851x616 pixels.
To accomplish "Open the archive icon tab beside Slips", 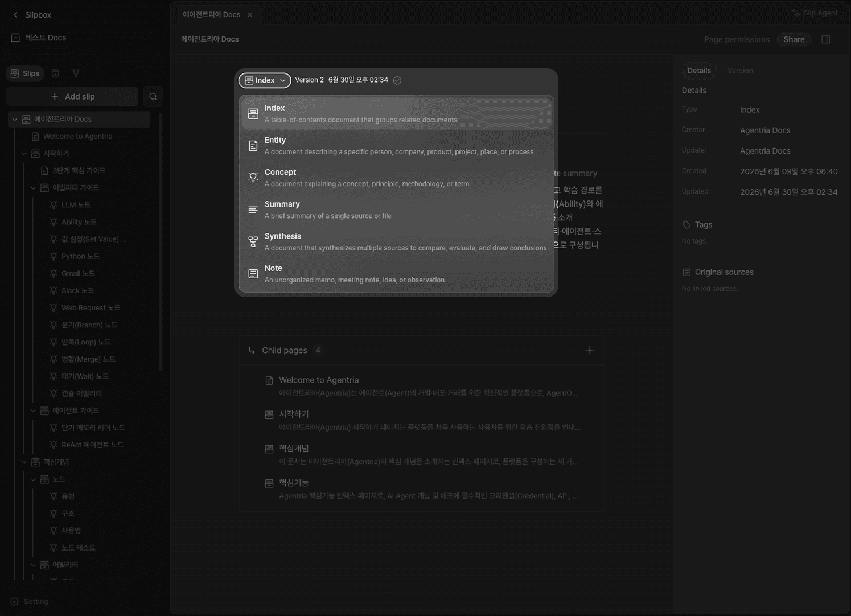I will click(55, 73).
